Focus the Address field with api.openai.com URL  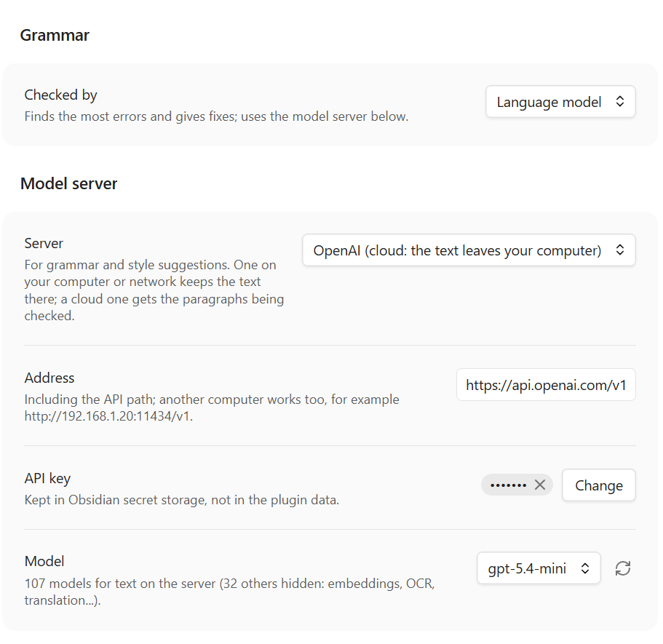[546, 385]
